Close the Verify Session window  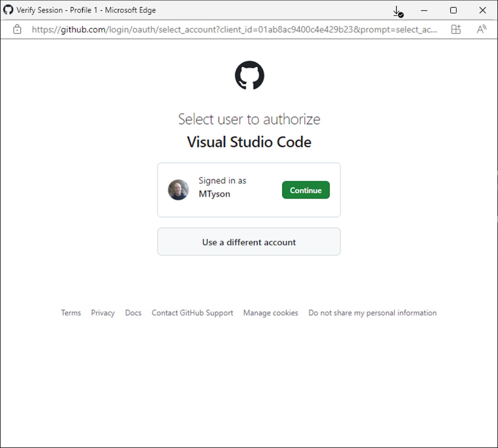tap(483, 10)
